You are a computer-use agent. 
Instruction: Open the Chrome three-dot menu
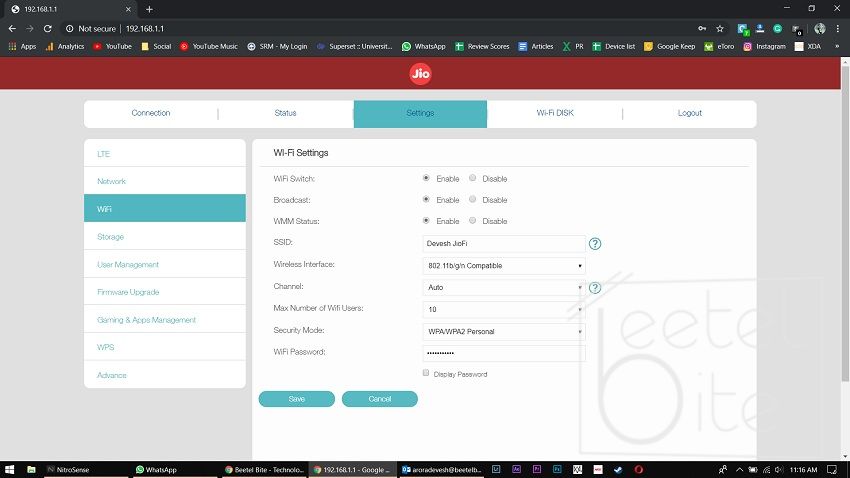838,28
